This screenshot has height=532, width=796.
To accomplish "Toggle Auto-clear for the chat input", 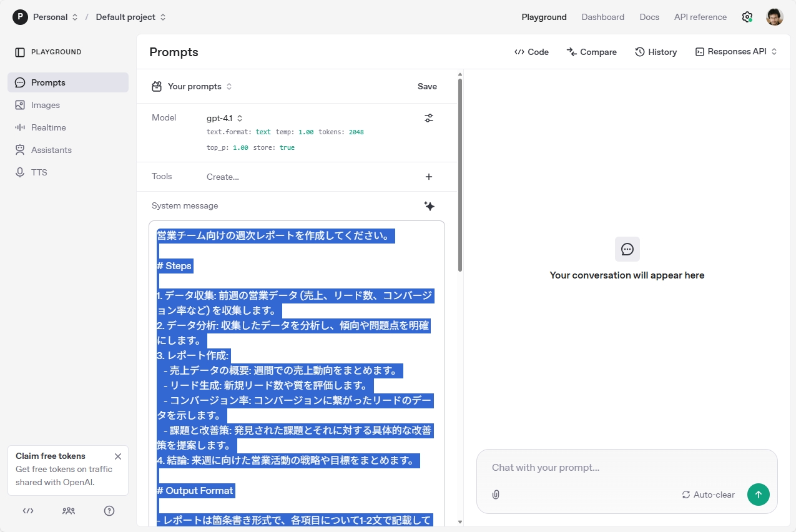I will click(708, 495).
